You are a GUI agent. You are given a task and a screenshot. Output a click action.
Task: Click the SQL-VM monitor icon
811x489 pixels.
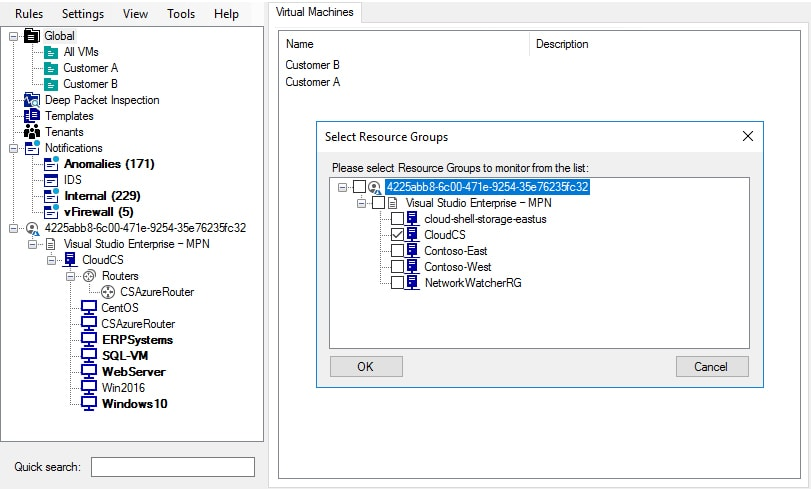click(x=89, y=356)
